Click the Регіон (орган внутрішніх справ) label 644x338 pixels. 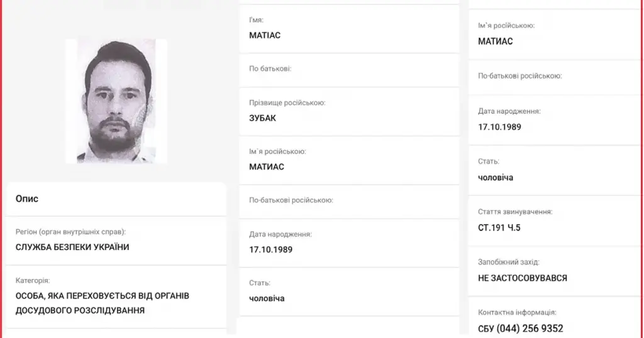tap(75, 232)
